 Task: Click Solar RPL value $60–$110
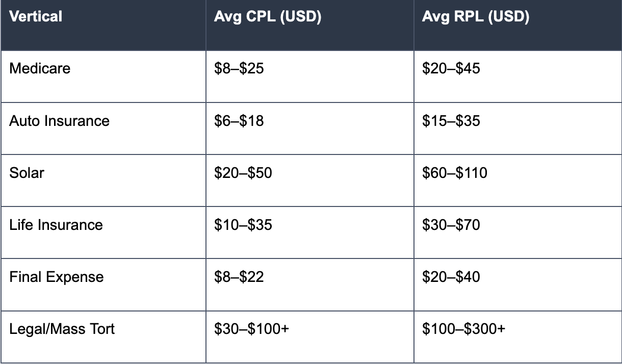tap(455, 173)
